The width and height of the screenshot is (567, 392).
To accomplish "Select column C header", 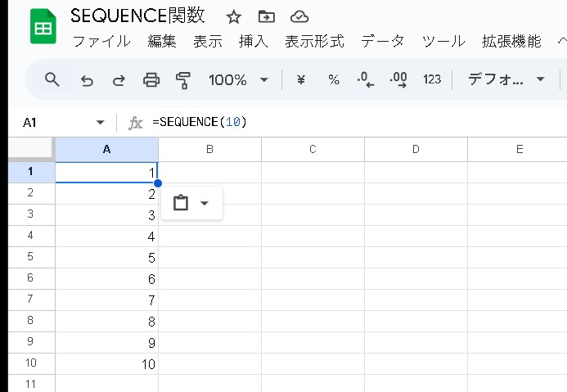I will (x=313, y=149).
